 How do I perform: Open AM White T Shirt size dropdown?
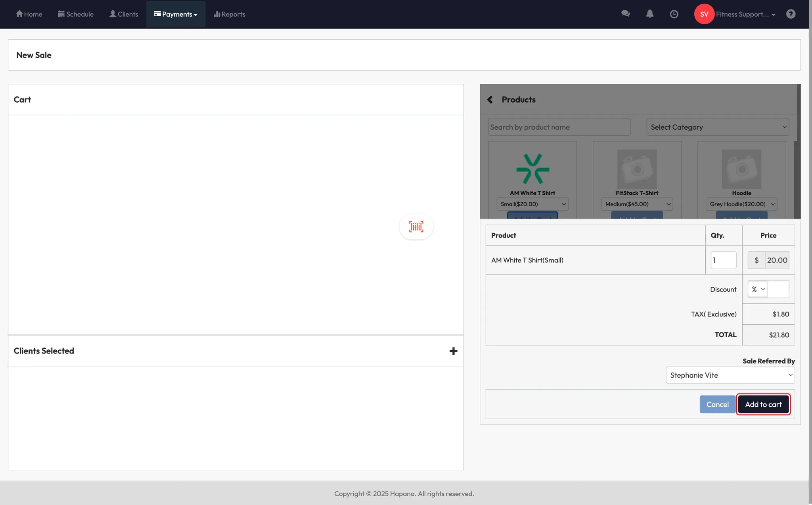point(532,204)
